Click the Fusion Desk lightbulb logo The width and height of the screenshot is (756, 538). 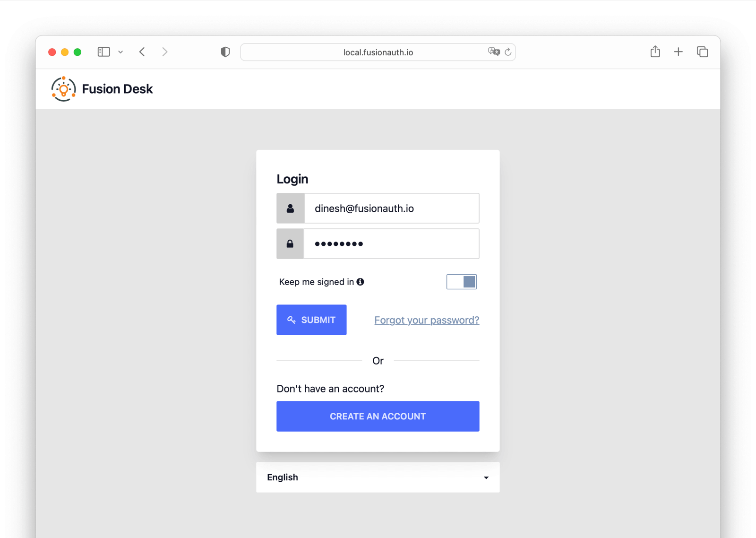pos(63,89)
